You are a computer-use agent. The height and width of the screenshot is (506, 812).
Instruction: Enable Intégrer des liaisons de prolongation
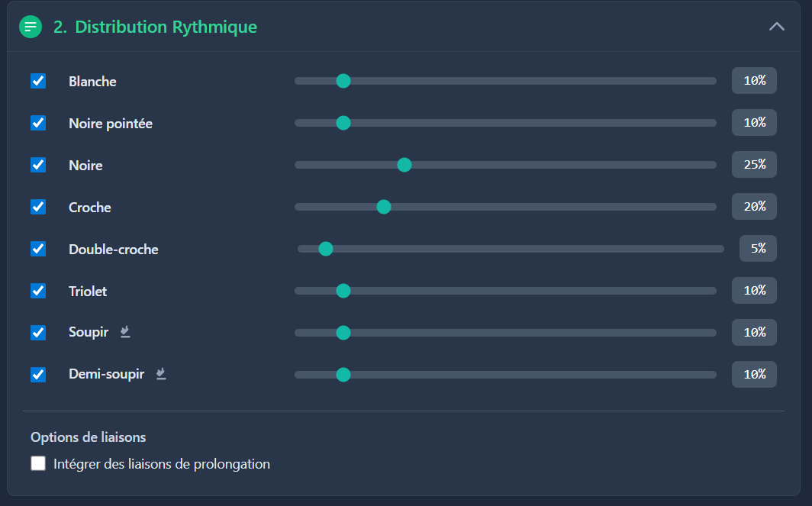pyautogui.click(x=38, y=463)
